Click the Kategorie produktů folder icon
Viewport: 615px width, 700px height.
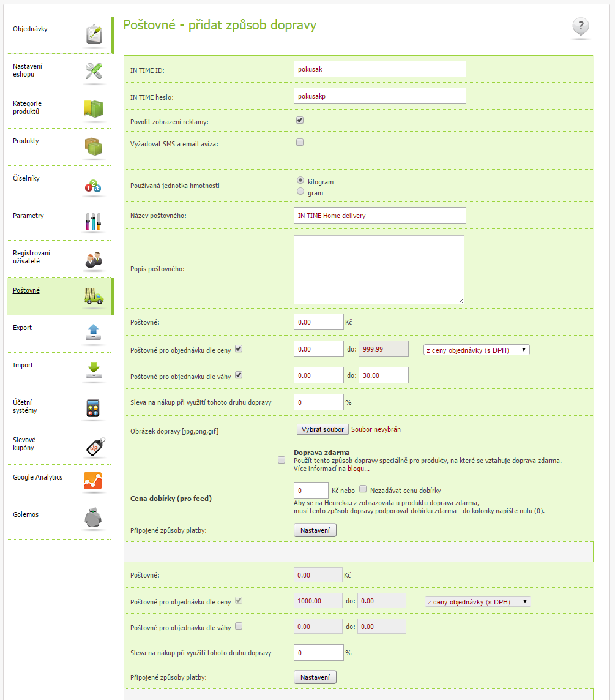94,108
